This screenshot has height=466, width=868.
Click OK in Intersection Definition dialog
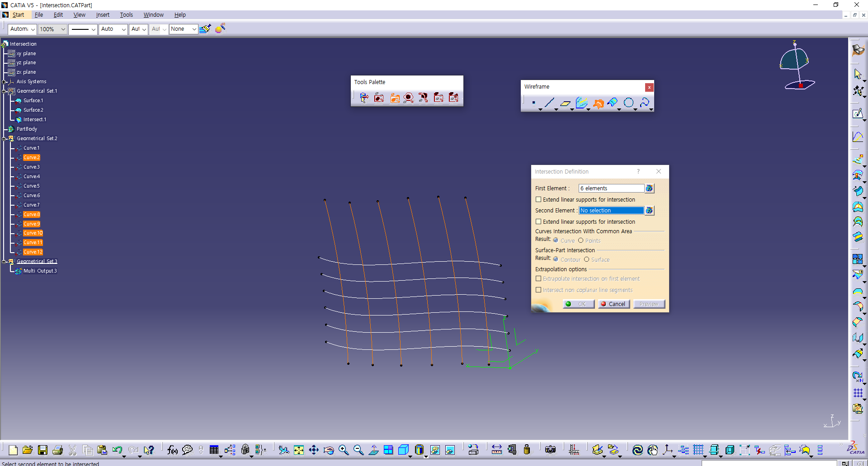(578, 304)
